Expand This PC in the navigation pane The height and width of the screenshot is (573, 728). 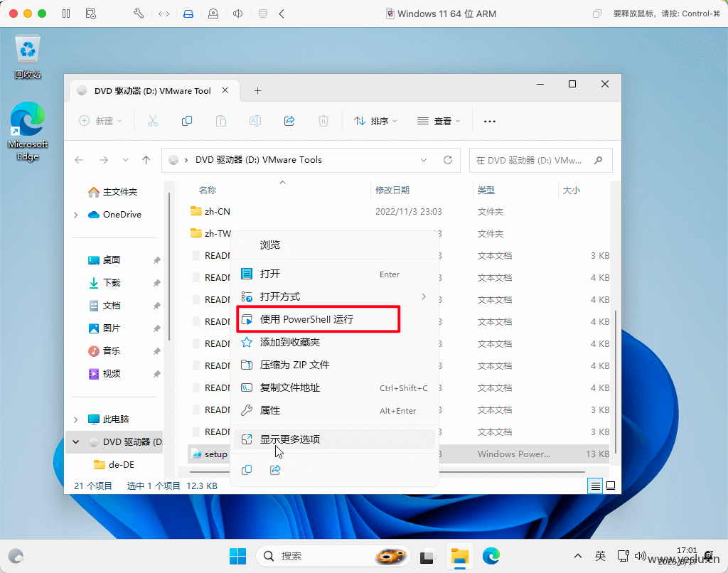point(75,419)
